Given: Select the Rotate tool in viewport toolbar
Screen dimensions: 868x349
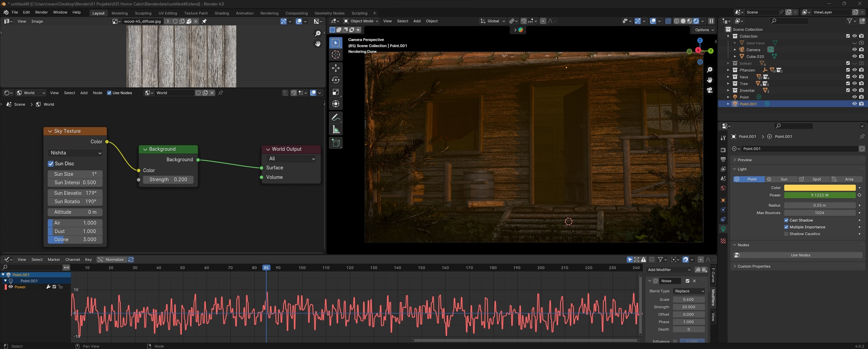Looking at the screenshot, I should tap(335, 80).
